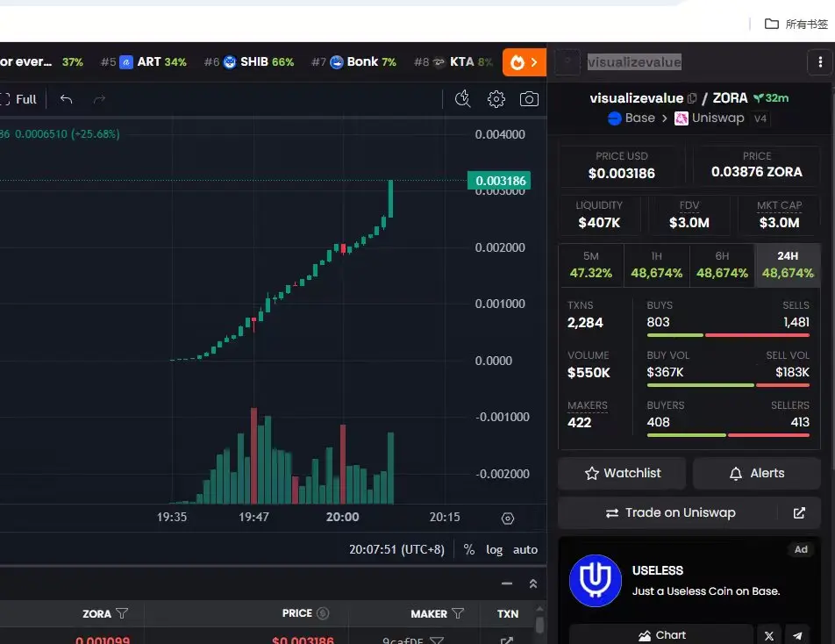Click the time axis scale settings icon
Viewport: 835px width, 644px height.
click(508, 519)
